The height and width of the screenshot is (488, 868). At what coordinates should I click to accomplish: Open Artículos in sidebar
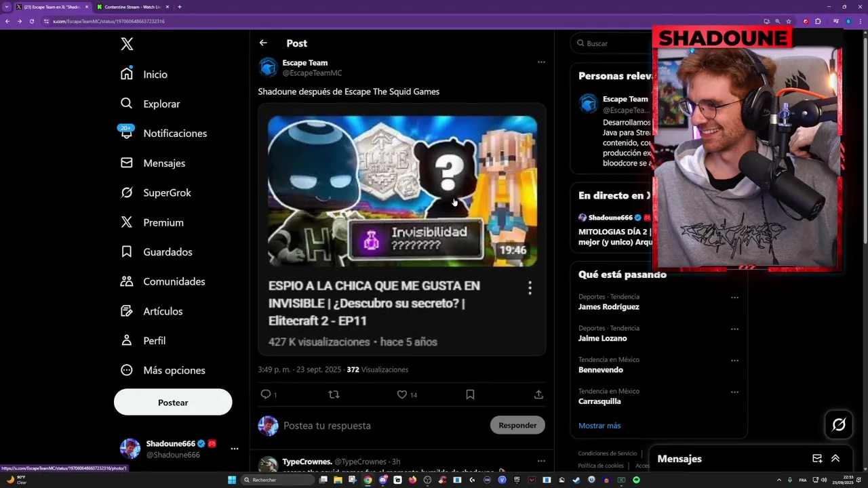(x=151, y=311)
